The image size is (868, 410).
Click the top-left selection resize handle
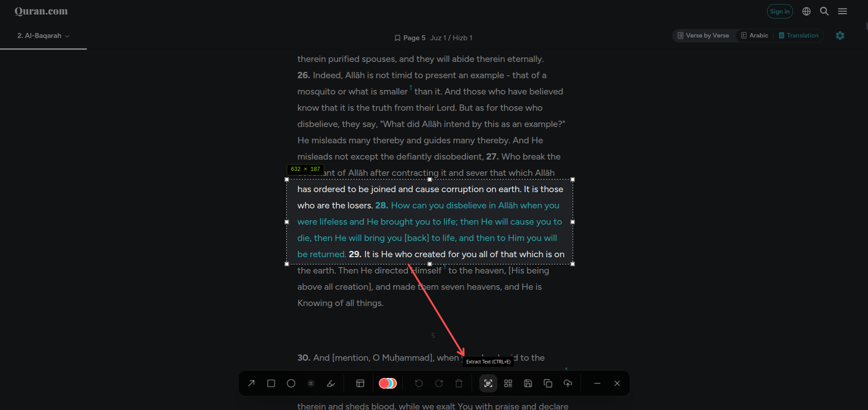287,179
